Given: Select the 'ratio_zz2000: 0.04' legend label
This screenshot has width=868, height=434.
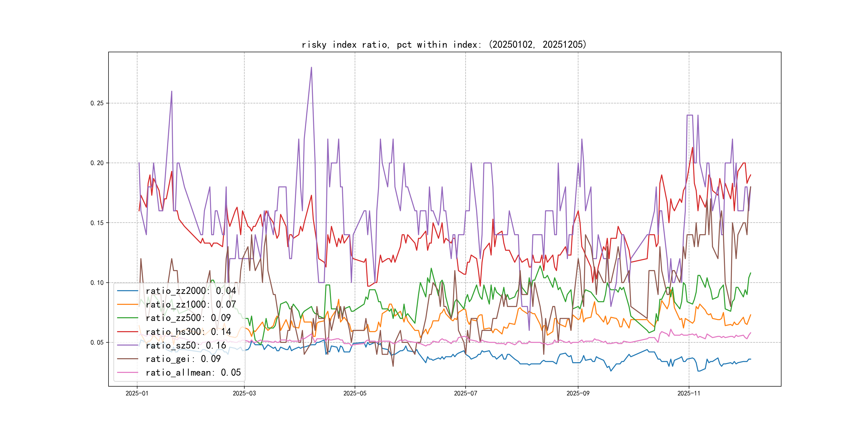Looking at the screenshot, I should 191,291.
